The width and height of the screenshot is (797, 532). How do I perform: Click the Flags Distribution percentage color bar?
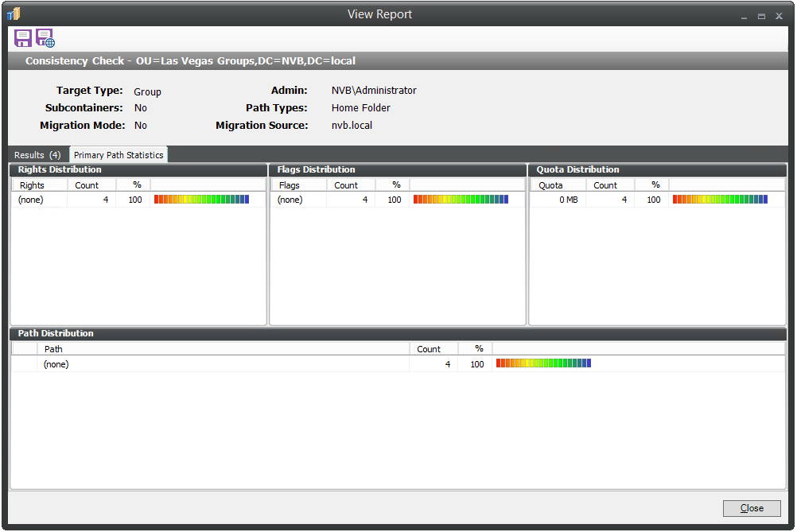point(461,199)
